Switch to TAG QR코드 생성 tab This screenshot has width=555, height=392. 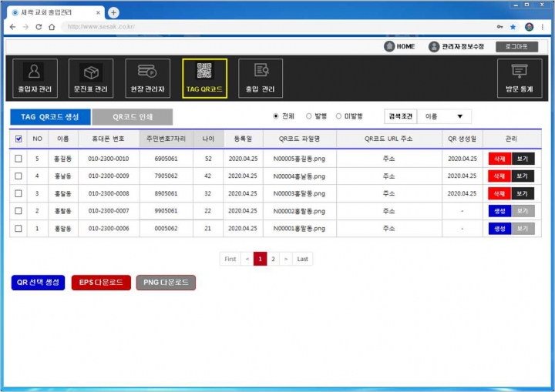click(x=50, y=117)
